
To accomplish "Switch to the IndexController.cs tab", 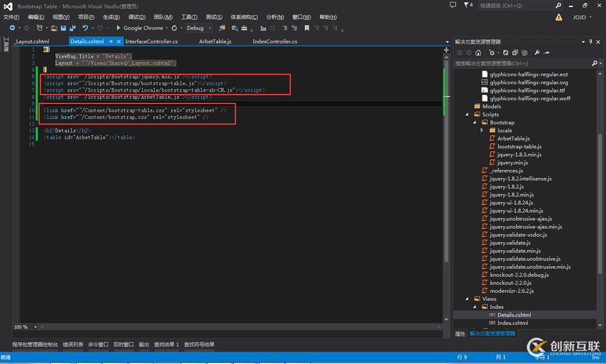I will tap(274, 42).
